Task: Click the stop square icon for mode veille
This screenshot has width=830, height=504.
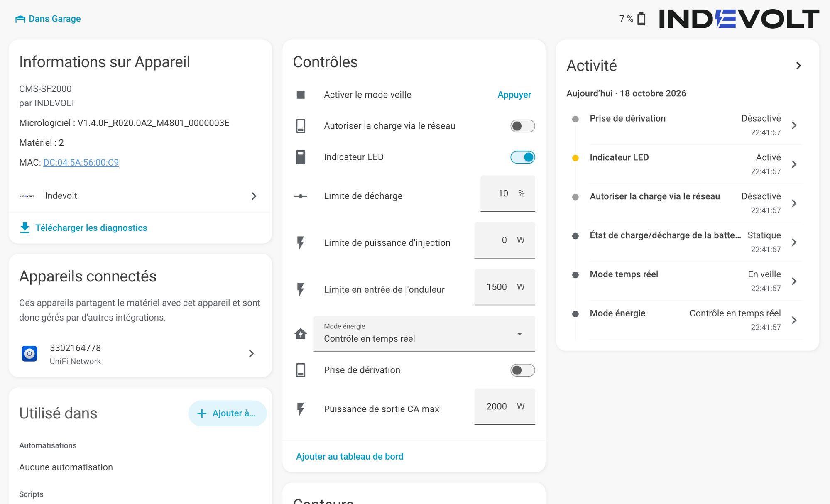Action: pos(301,95)
